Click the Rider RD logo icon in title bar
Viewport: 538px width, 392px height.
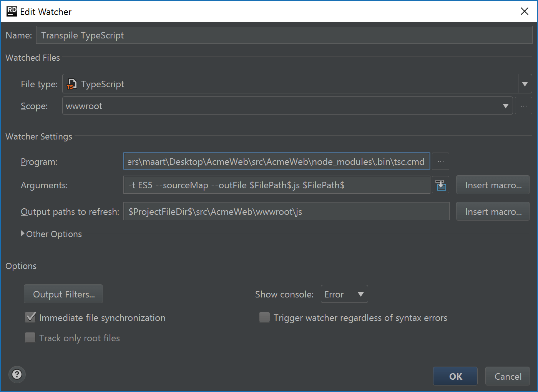(x=12, y=11)
